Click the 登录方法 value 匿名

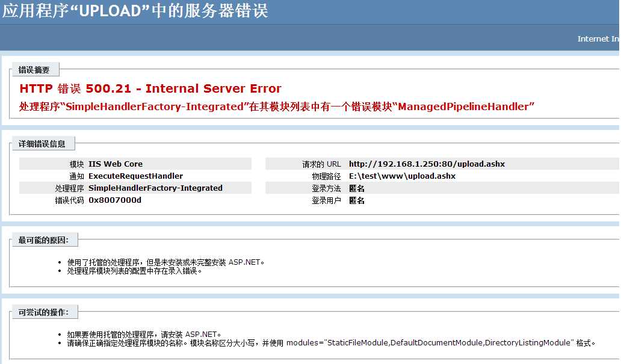pyautogui.click(x=356, y=188)
